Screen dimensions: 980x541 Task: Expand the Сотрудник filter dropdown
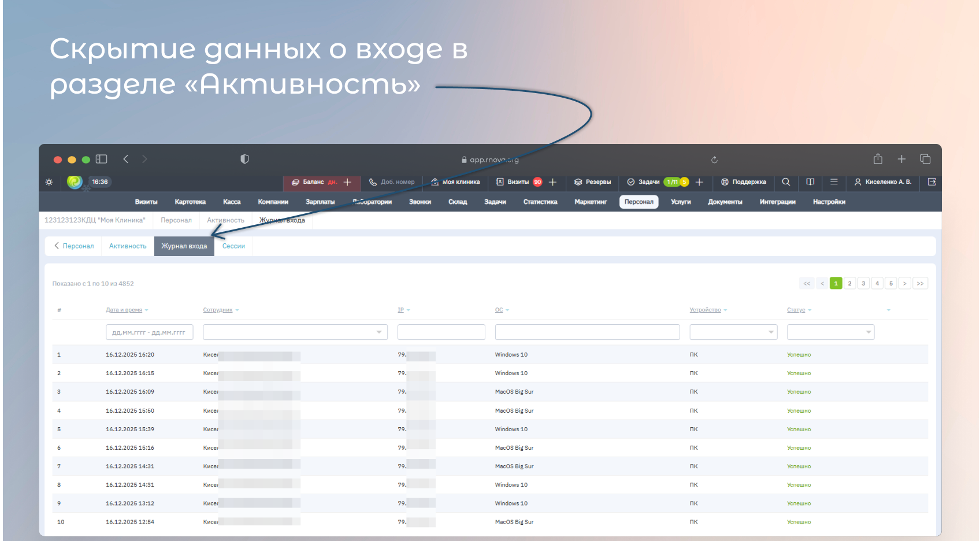pyautogui.click(x=295, y=332)
